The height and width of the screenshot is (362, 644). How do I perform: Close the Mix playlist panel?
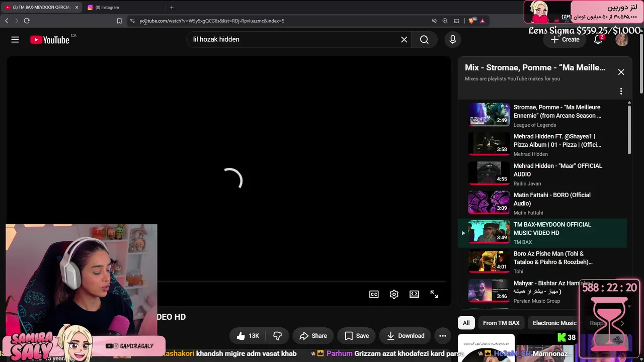pyautogui.click(x=621, y=72)
